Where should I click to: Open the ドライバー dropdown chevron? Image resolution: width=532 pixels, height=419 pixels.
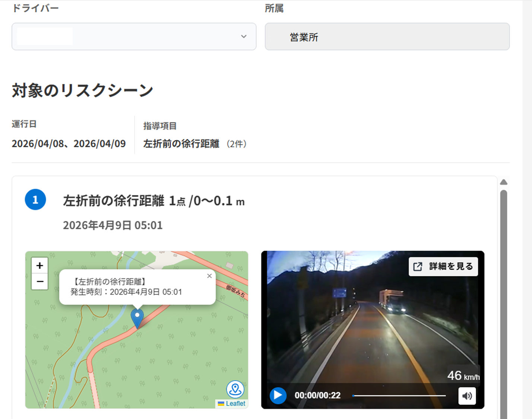click(244, 36)
